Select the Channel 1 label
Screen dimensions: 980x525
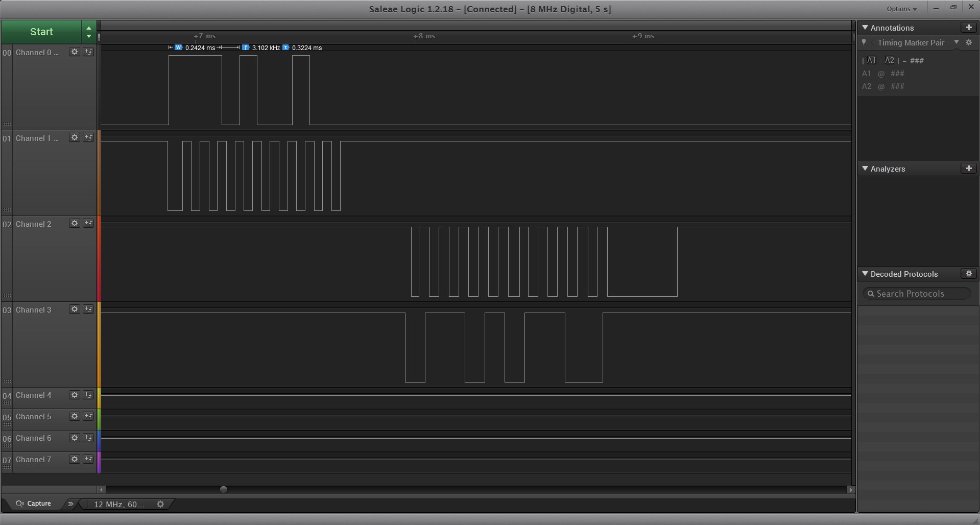coord(37,138)
